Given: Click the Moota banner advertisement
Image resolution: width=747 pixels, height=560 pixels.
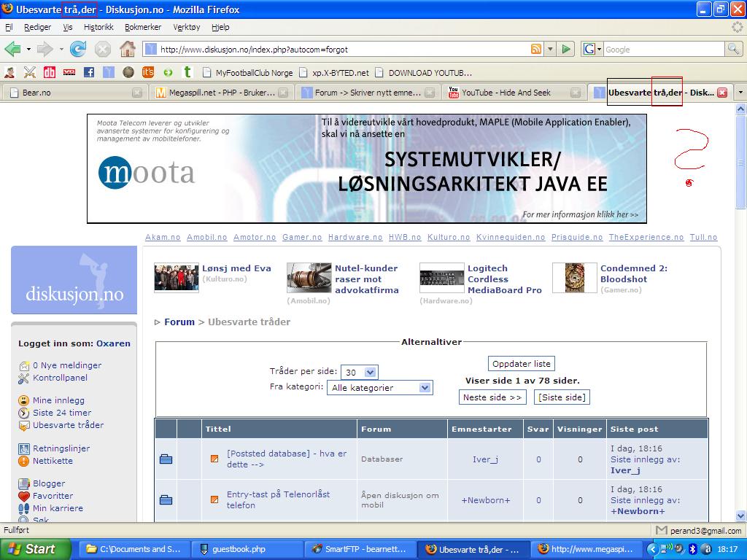Looking at the screenshot, I should click(367, 168).
